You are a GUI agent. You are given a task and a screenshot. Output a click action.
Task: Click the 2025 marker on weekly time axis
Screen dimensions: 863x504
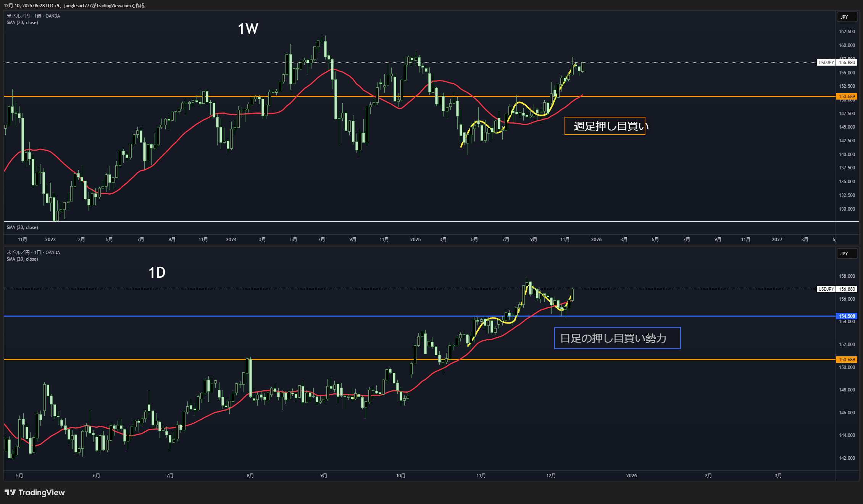coord(415,240)
